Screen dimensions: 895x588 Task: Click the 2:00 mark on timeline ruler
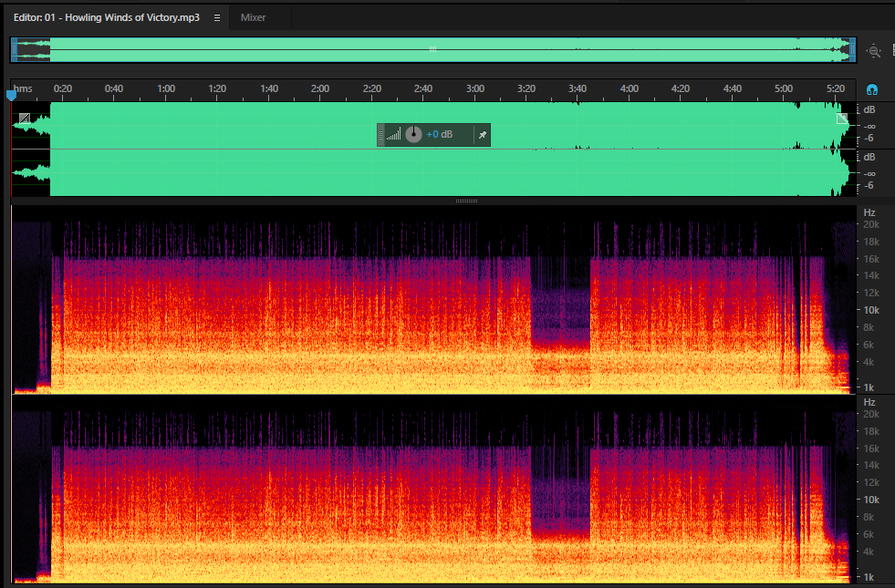coord(320,88)
